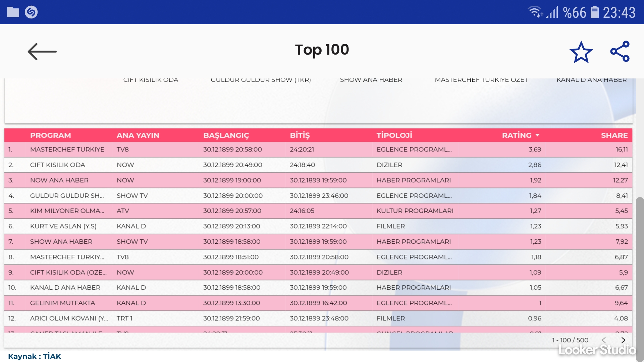Click the Looker Studio logo
Image resolution: width=644 pixels, height=362 pixels.
pyautogui.click(x=597, y=350)
